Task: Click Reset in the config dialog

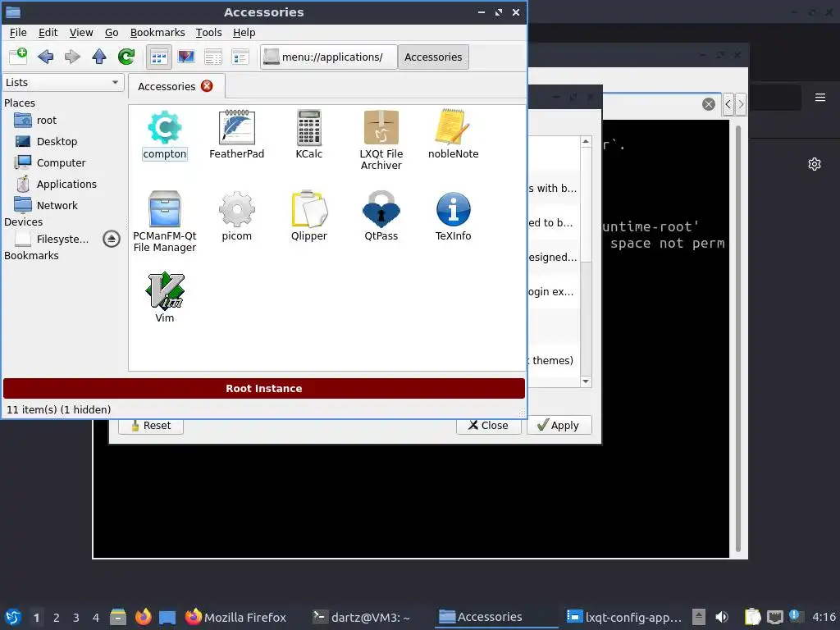Action: pyautogui.click(x=151, y=426)
